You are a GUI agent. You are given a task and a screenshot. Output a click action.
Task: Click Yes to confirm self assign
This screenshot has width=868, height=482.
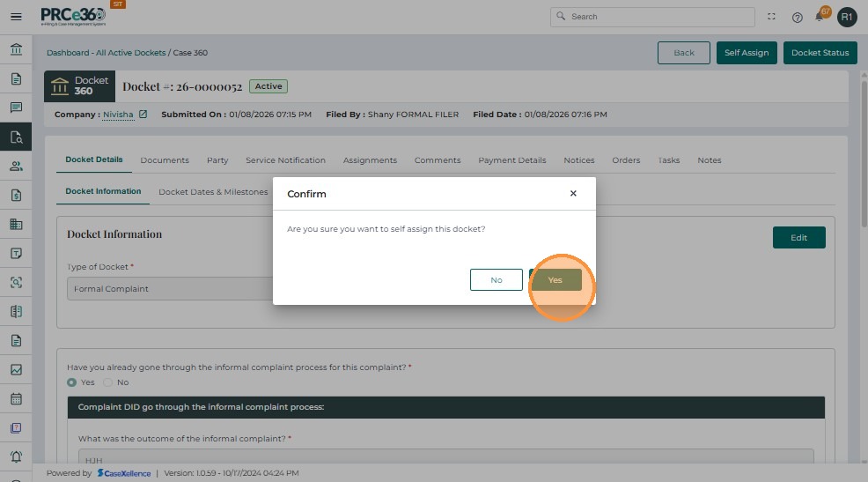[555, 280]
